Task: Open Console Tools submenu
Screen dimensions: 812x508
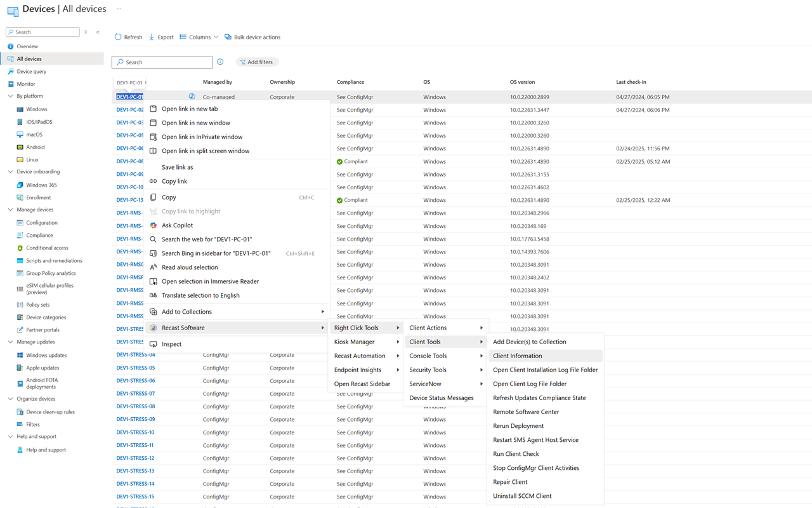Action: [447, 356]
